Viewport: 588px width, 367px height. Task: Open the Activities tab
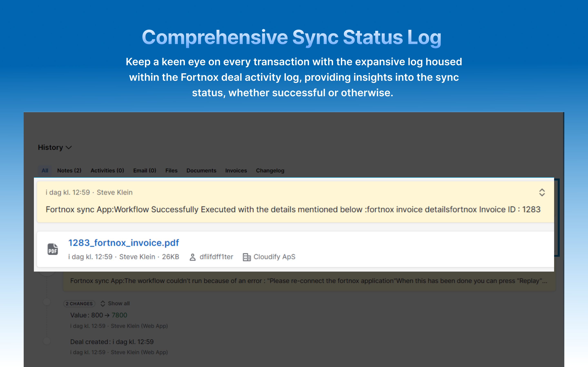tap(107, 170)
